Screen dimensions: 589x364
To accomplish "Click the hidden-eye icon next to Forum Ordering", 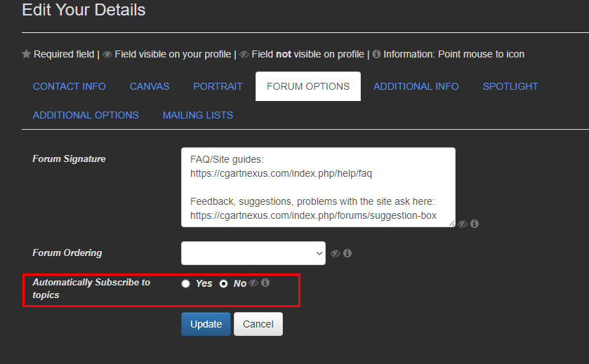I will point(336,253).
